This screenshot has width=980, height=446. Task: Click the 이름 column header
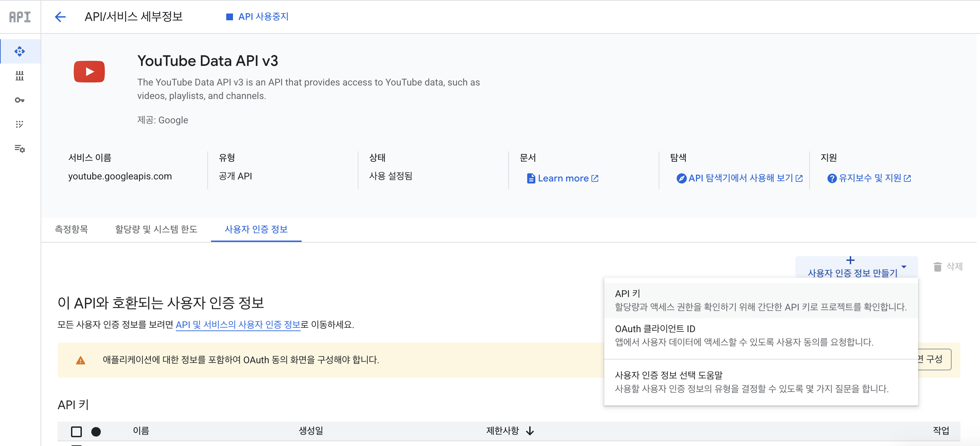point(141,431)
